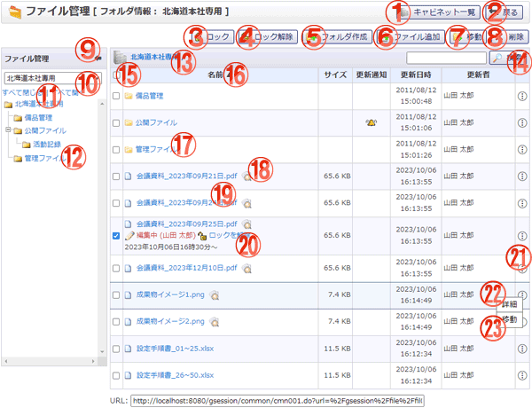Open row menu for 設定手順書_26~50.xlsx

click(522, 375)
